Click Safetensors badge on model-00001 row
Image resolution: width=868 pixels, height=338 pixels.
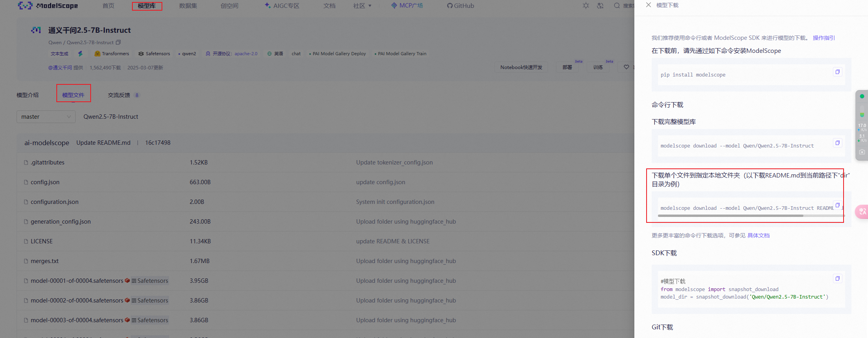tap(150, 281)
